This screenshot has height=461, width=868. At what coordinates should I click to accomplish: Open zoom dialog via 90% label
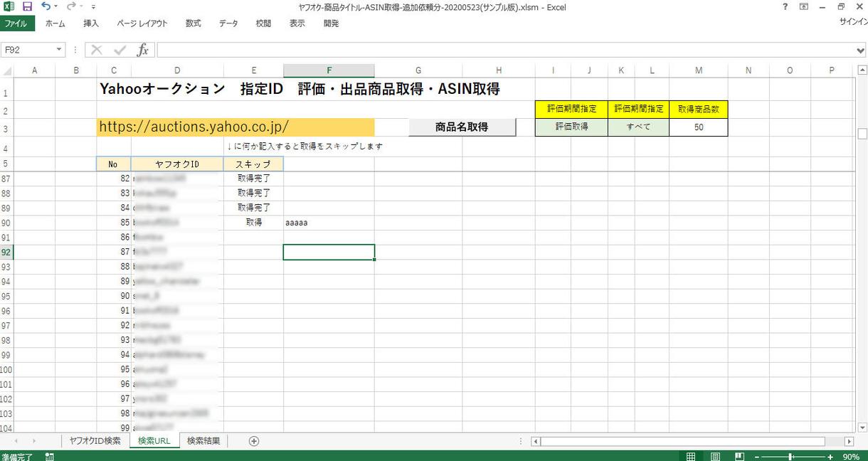pyautogui.click(x=850, y=457)
